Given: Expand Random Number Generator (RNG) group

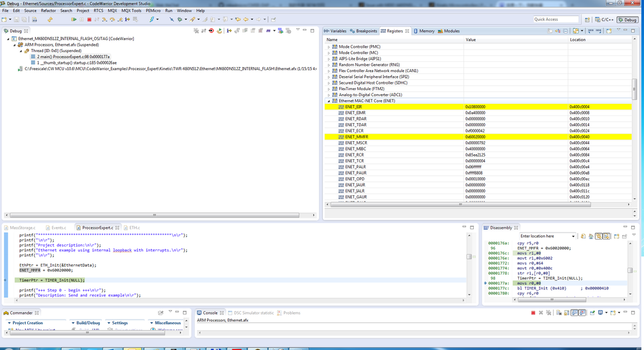Looking at the screenshot, I should click(329, 65).
